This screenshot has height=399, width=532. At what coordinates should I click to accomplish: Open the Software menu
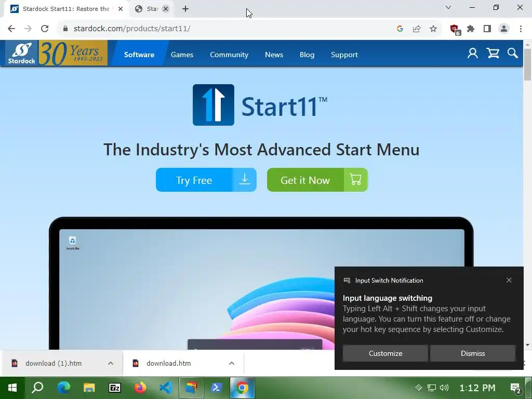139,55
